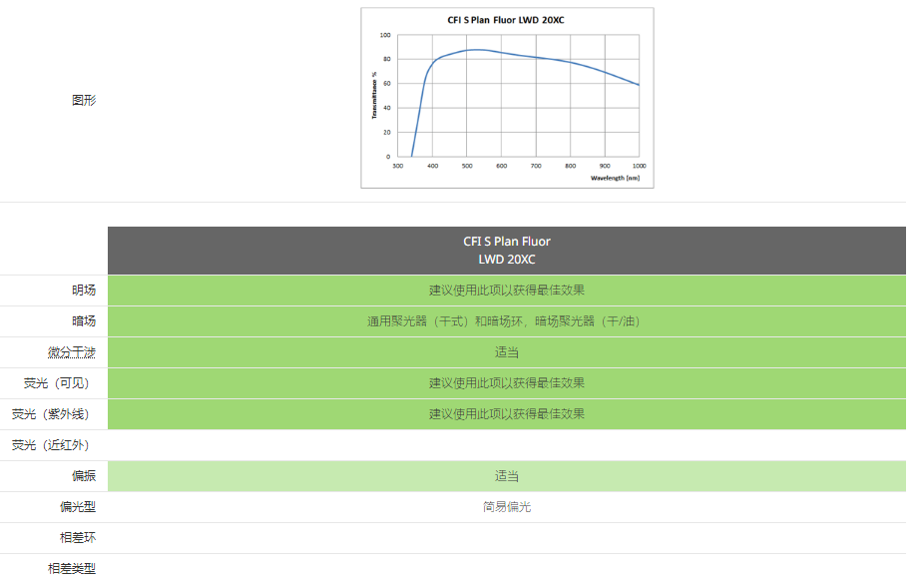Click the 荧光（紫外线）row label

tap(51, 414)
